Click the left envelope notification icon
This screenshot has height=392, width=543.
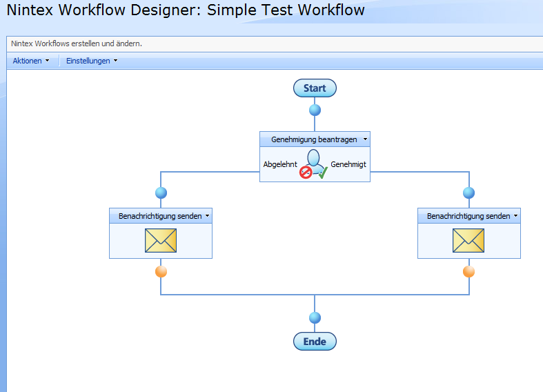[x=161, y=240]
